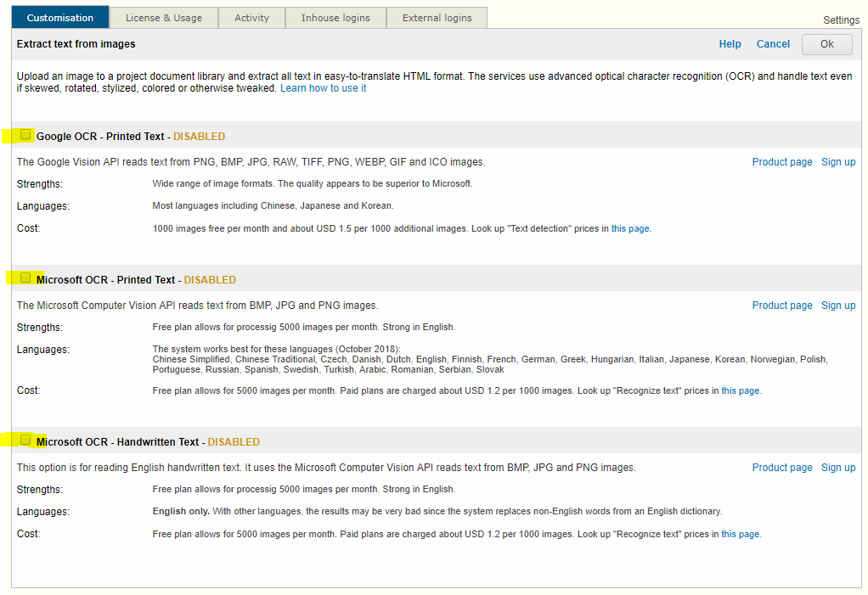This screenshot has height=595, width=868.
Task: Open Microsoft OCR Handwritten Text Product page
Action: [x=782, y=468]
